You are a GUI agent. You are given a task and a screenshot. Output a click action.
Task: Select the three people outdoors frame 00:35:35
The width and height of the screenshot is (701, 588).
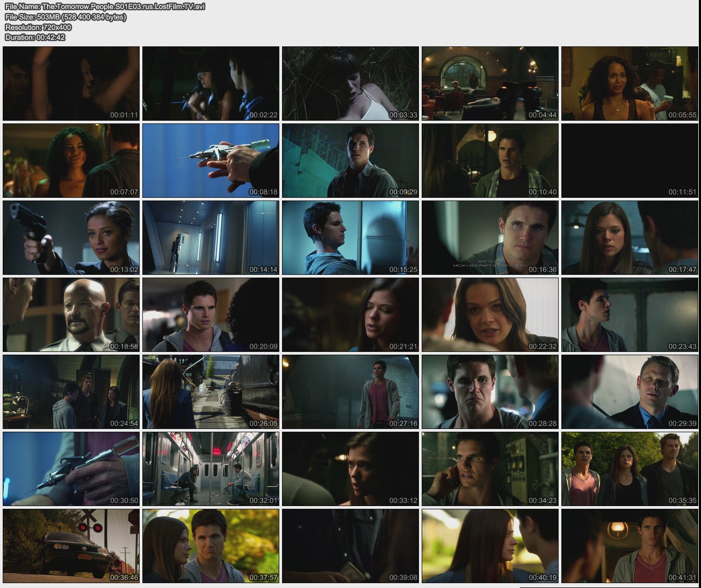point(629,469)
